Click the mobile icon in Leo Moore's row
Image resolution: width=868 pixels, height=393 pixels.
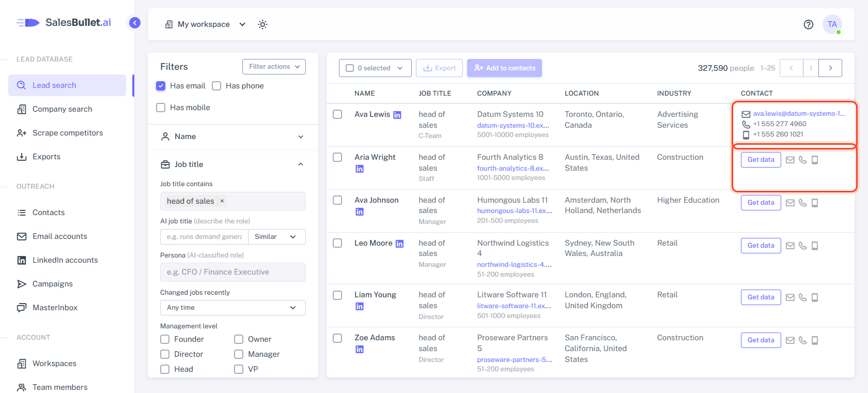tap(815, 246)
